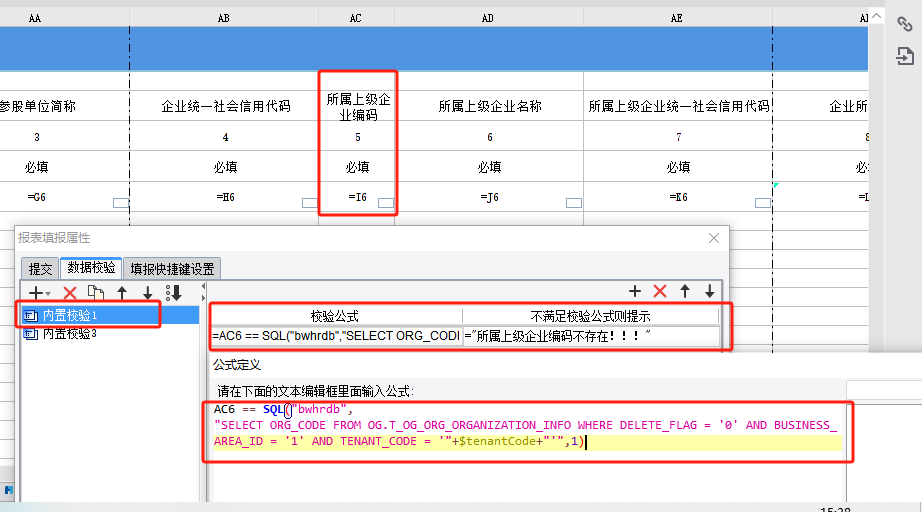Click the number 7 cell under column AE

click(x=678, y=136)
